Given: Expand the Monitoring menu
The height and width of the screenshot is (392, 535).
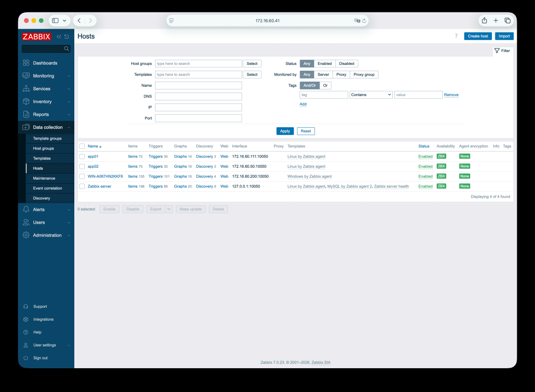Looking at the screenshot, I should tap(46, 76).
